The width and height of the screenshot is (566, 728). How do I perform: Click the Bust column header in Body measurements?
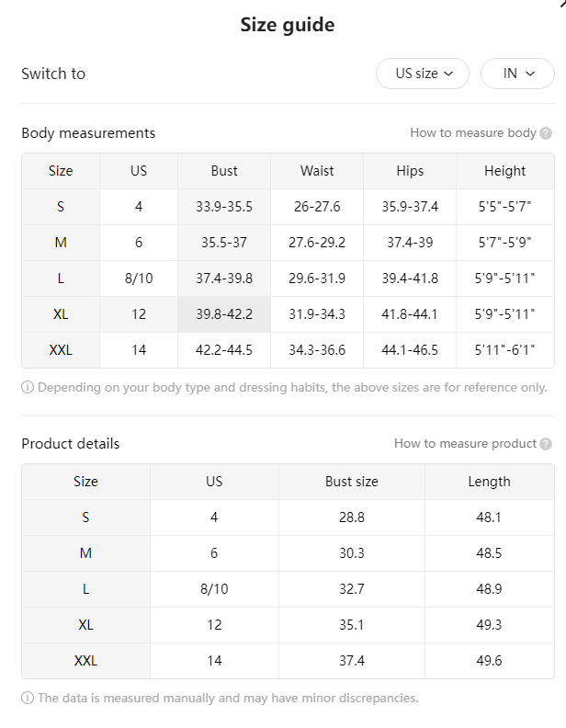[224, 171]
